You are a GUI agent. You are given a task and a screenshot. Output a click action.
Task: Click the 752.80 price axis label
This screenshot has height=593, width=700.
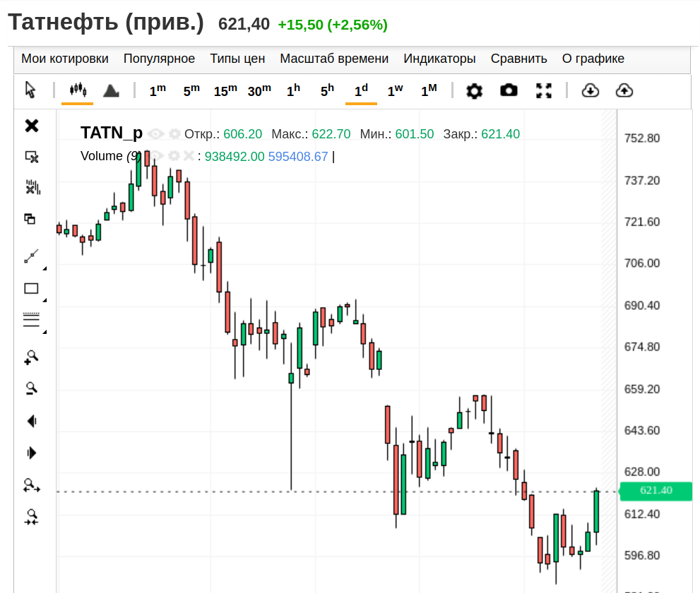[x=642, y=138]
